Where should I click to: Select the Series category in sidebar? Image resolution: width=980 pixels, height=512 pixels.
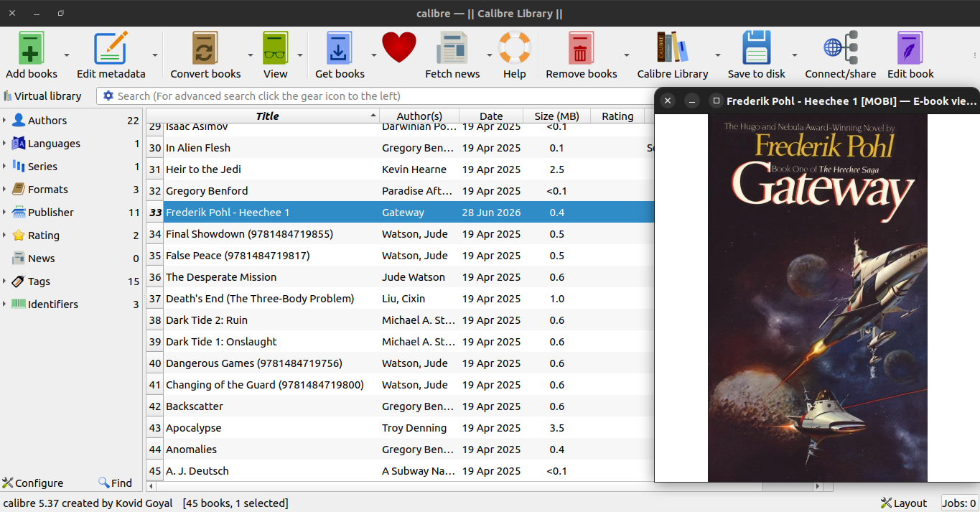click(42, 167)
